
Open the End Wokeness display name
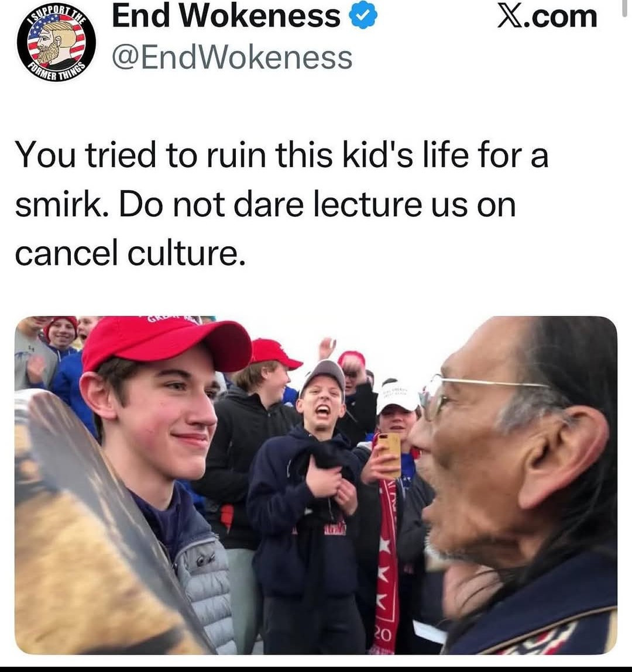coord(226,16)
